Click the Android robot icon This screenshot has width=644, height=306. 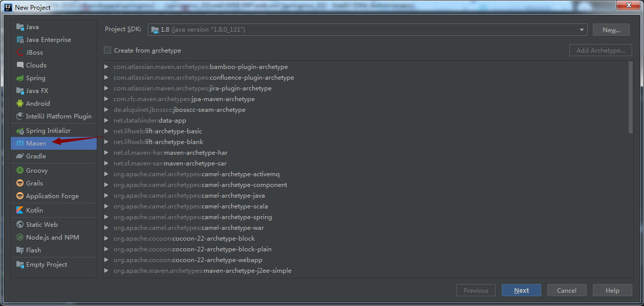(20, 104)
